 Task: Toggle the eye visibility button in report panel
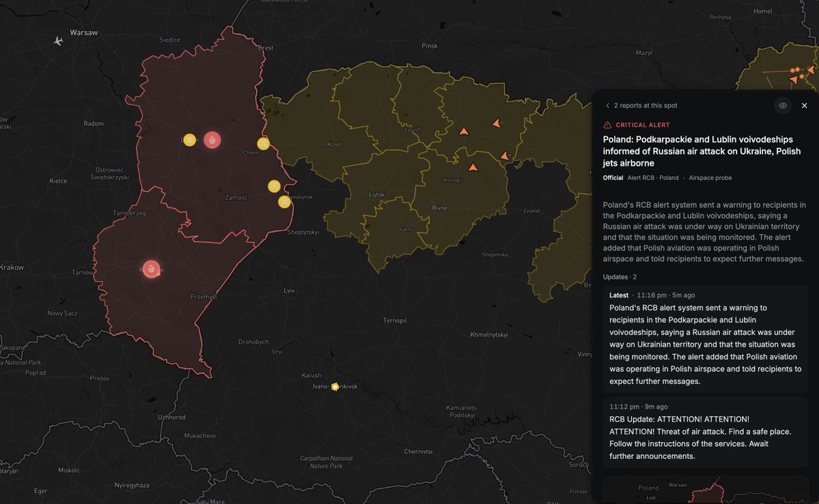click(783, 106)
